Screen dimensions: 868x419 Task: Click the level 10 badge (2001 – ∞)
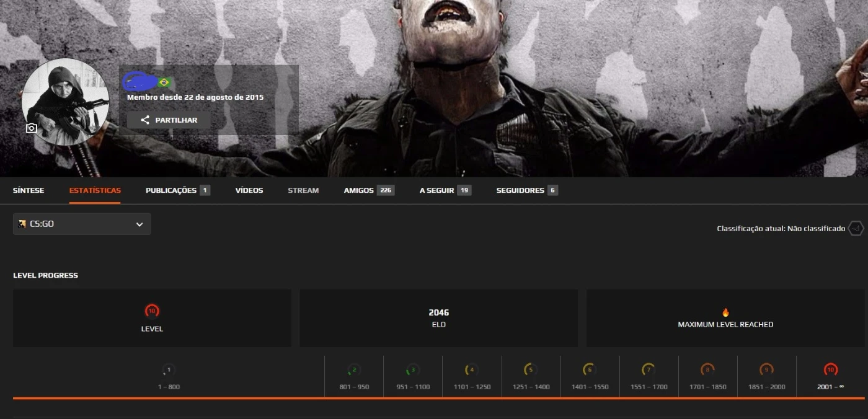(x=831, y=370)
